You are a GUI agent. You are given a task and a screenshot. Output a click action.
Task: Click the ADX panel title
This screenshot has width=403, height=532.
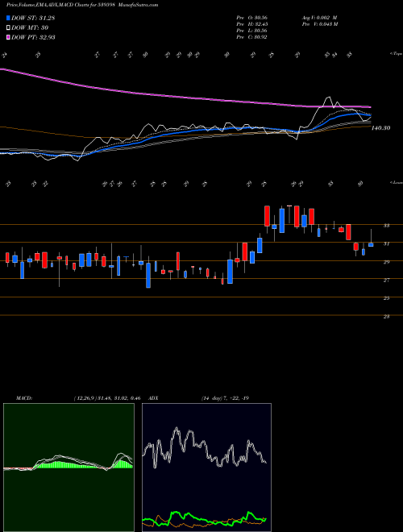pyautogui.click(x=154, y=398)
